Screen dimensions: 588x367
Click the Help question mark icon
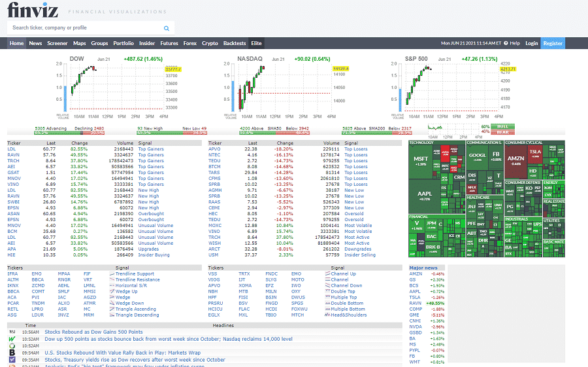(506, 43)
